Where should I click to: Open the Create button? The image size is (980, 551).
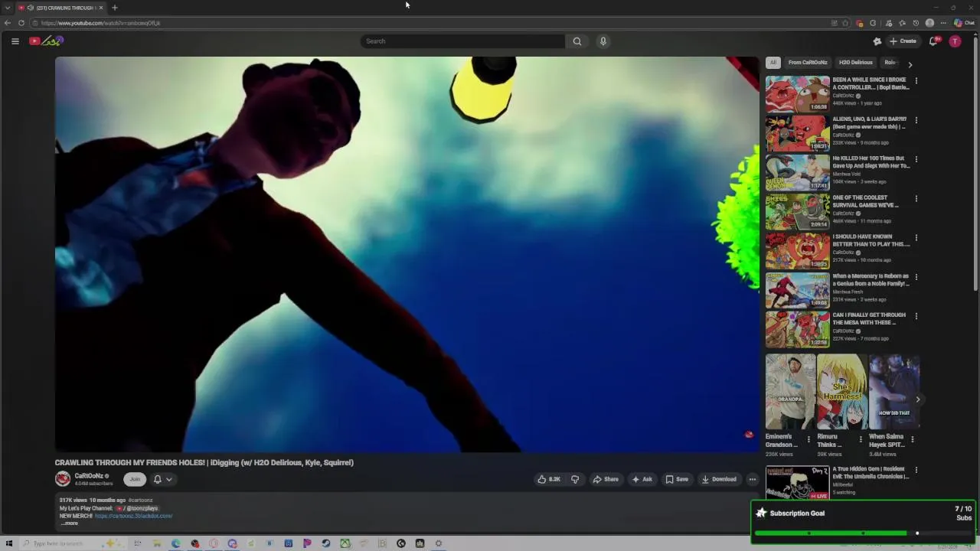pyautogui.click(x=903, y=41)
